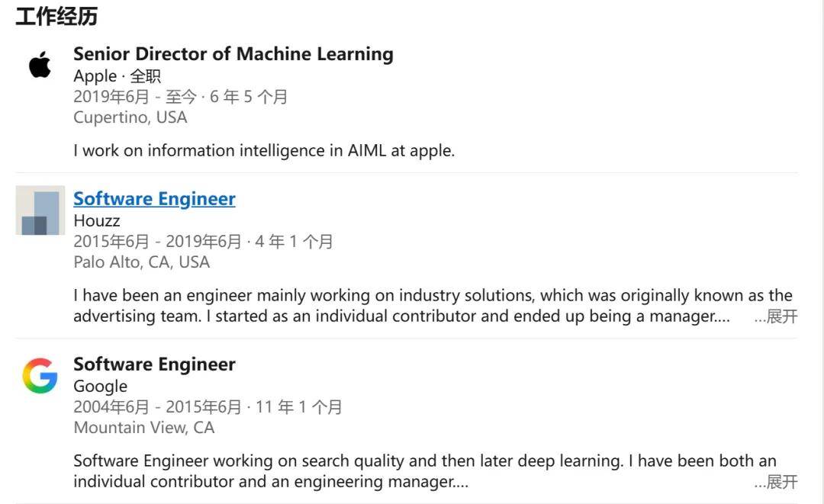Viewport: 824px width, 504px height.
Task: Click the Apple company logo
Action: click(40, 65)
